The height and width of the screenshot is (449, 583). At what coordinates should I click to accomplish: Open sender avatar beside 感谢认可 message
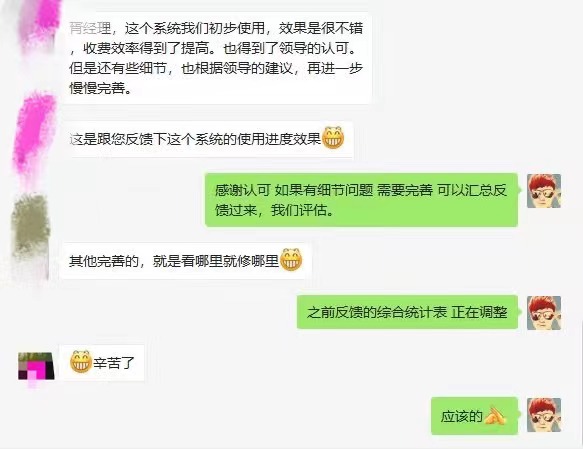544,191
